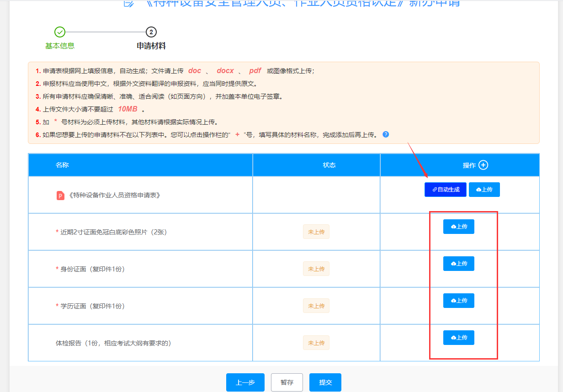Open 《特种设备作业人员资格申请表》 document name
This screenshot has width=563, height=392.
click(114, 195)
